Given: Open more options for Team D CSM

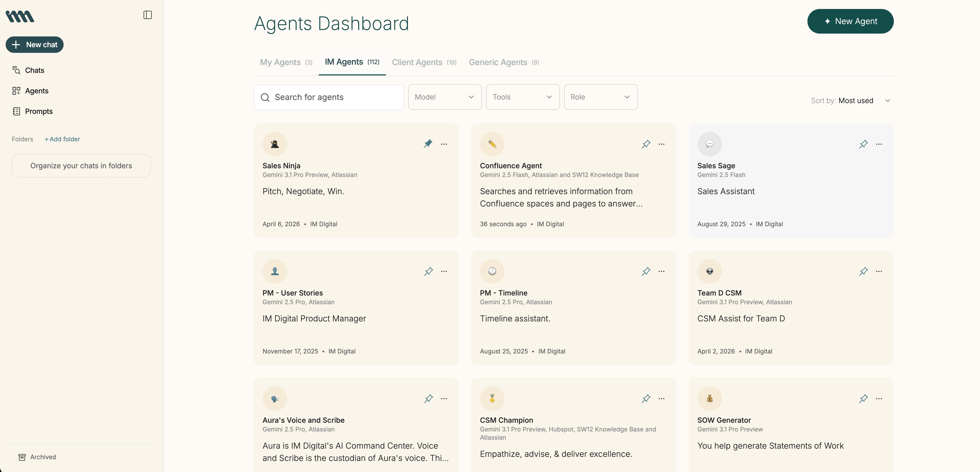Looking at the screenshot, I should 879,271.
